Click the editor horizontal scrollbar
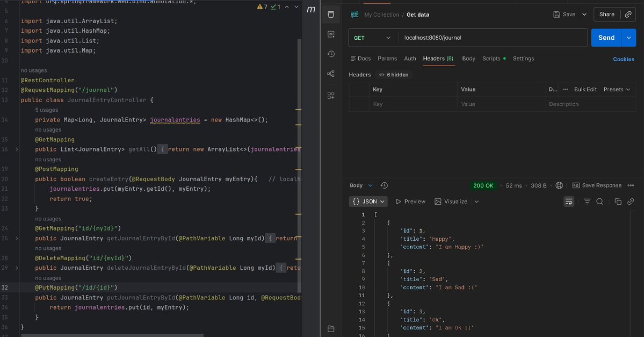644x337 pixels. [x=112, y=335]
